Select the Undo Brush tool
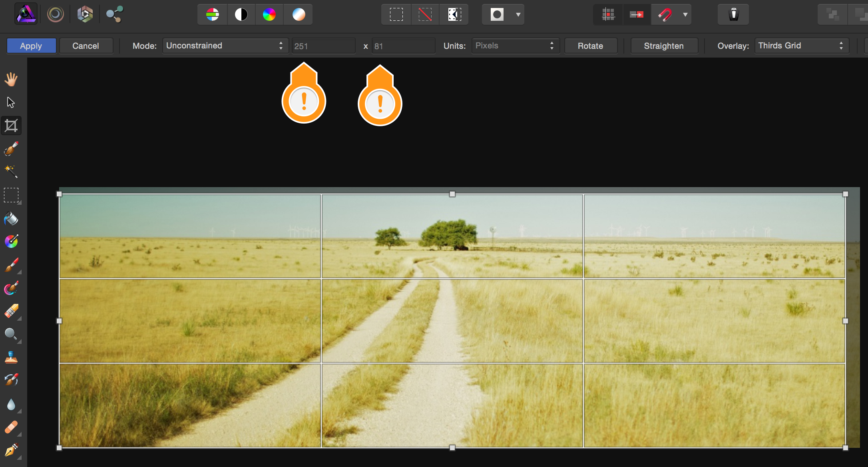Viewport: 868px width, 467px height. tap(11, 380)
